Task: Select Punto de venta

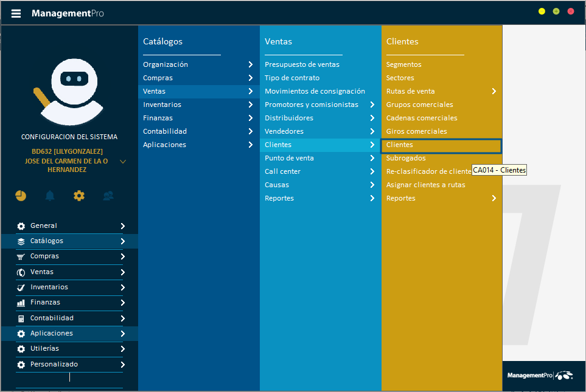Action: [321, 158]
